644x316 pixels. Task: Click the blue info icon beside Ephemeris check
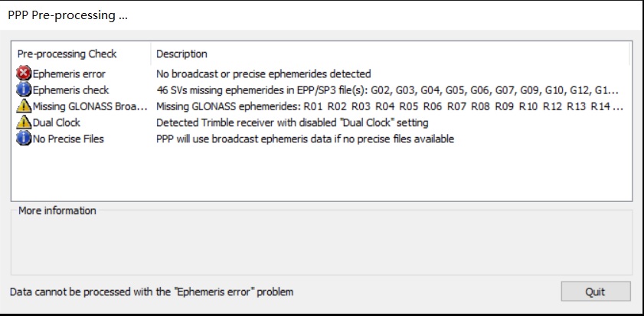tap(24, 90)
